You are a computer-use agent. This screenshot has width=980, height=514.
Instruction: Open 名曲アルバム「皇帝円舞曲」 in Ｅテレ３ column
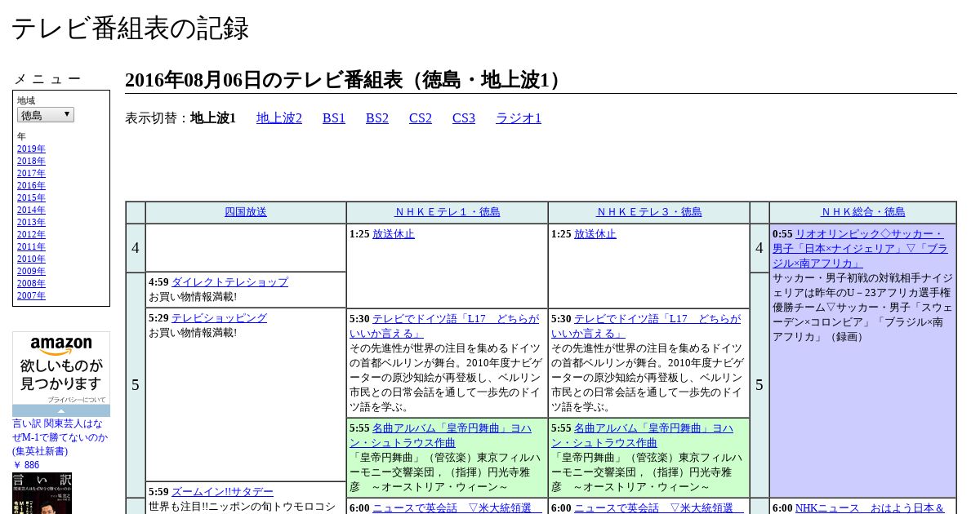point(643,436)
